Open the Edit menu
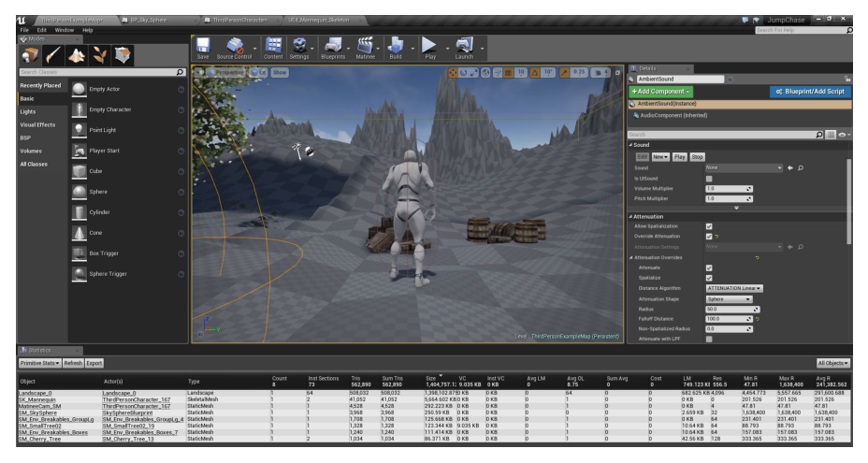 click(41, 30)
